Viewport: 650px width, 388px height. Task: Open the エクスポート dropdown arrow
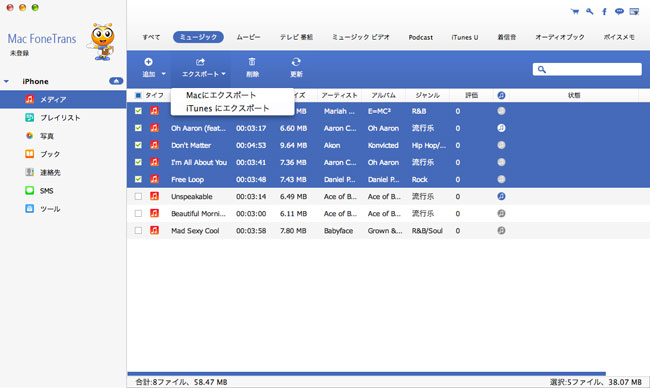click(223, 74)
